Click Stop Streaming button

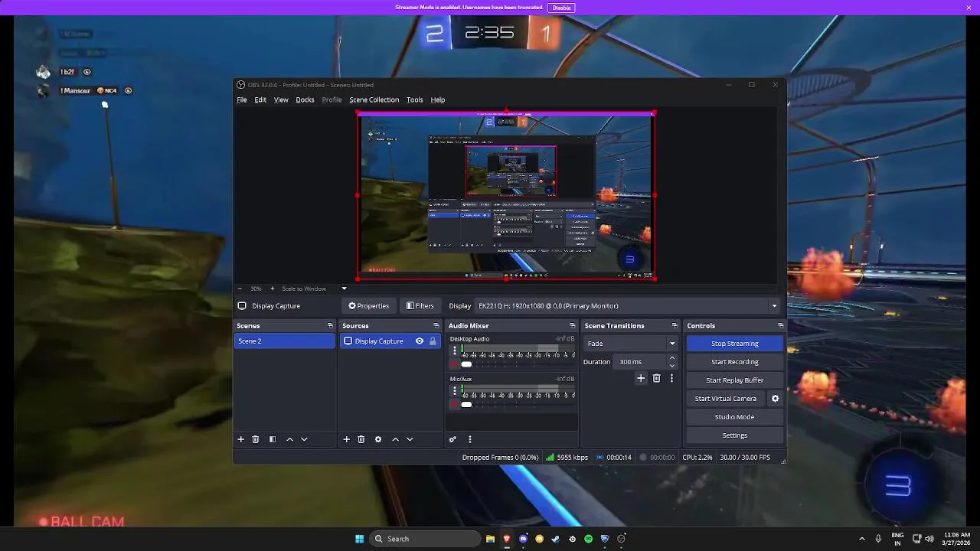[735, 344]
